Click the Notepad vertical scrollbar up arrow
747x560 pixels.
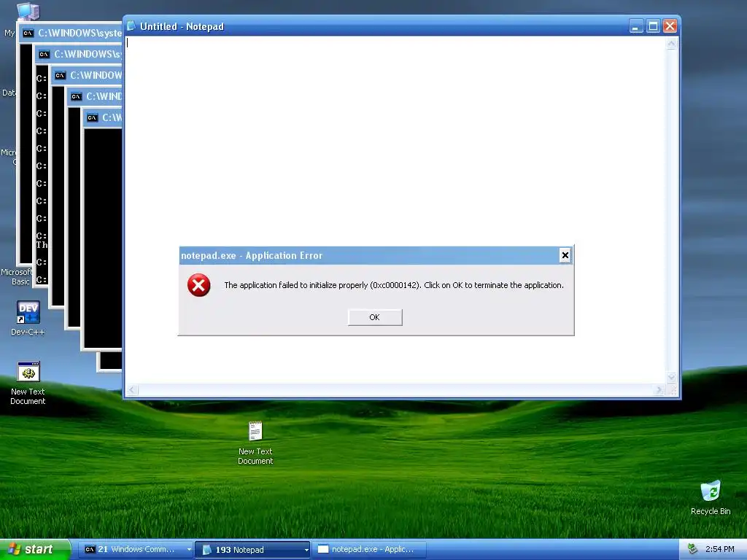(x=672, y=44)
